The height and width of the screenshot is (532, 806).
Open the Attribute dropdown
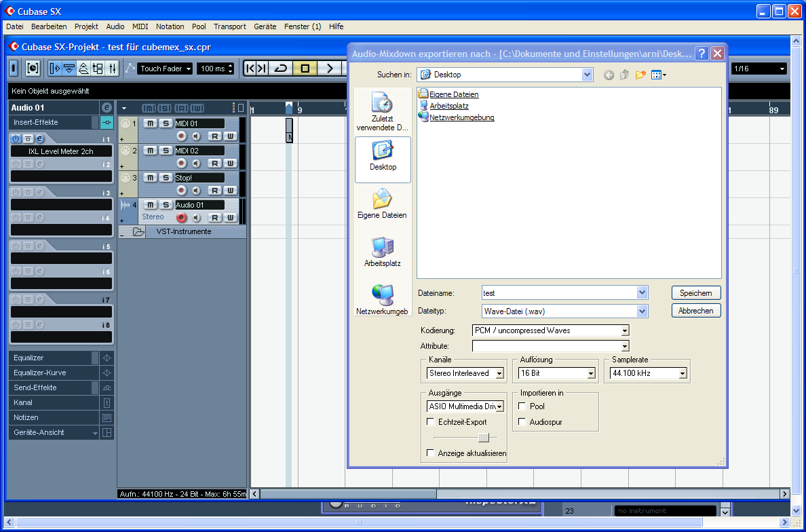[x=625, y=347]
